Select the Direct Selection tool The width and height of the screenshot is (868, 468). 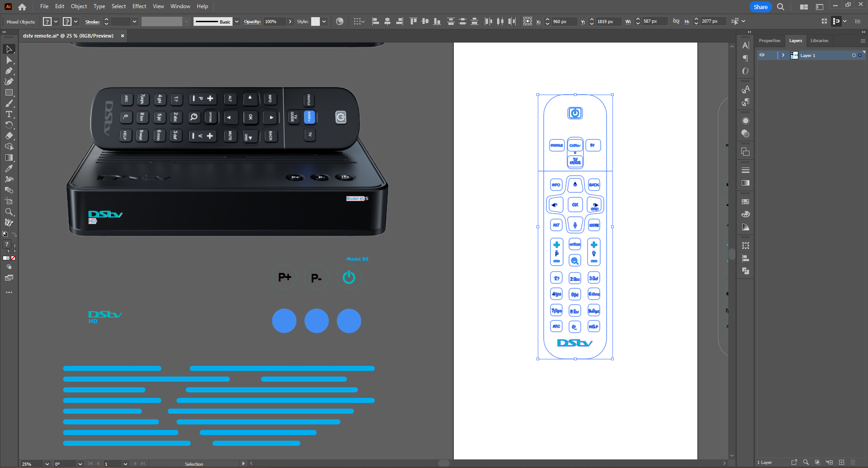(x=9, y=60)
